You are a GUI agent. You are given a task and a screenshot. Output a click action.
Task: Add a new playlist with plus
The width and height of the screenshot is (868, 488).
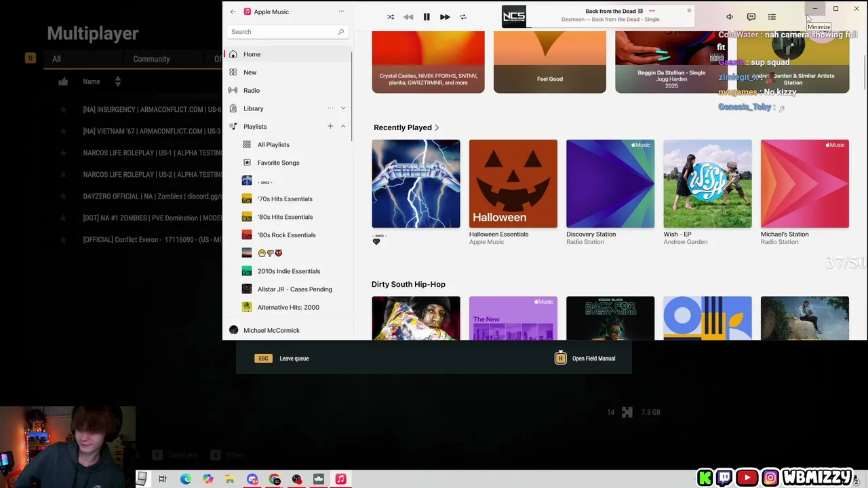(330, 127)
